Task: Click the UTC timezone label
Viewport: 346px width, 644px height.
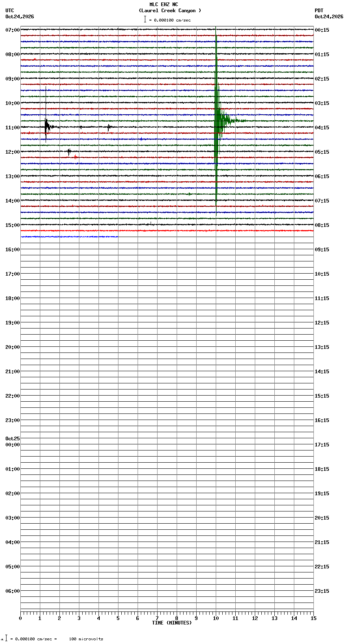Action: [x=10, y=11]
